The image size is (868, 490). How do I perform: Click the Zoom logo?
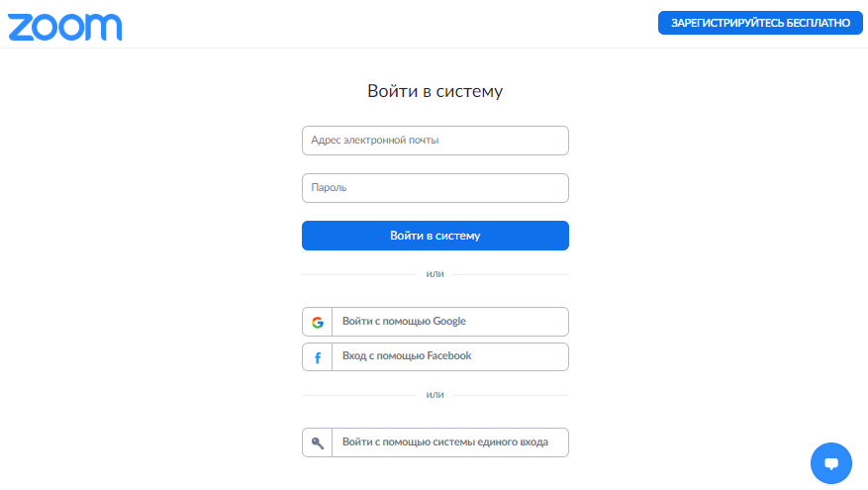pyautogui.click(x=65, y=26)
